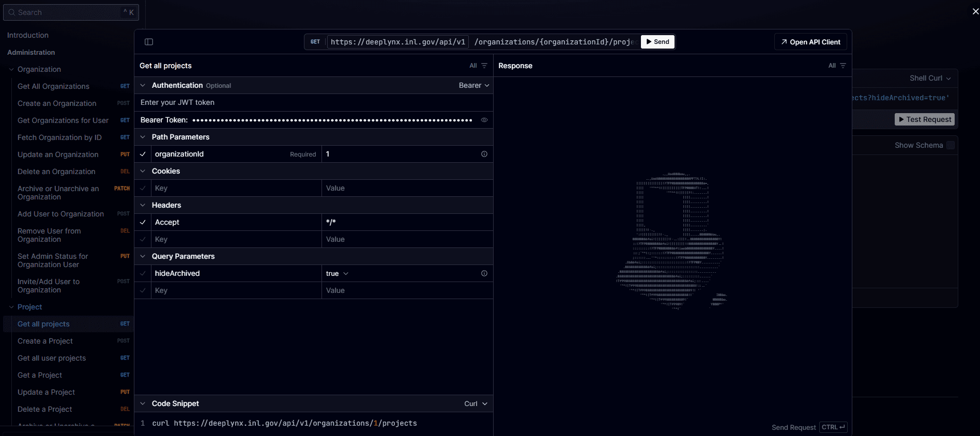Click the search magnifier icon

12,12
